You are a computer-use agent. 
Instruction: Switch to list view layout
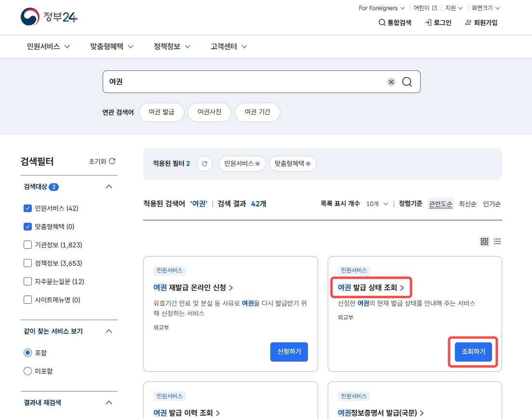point(497,241)
